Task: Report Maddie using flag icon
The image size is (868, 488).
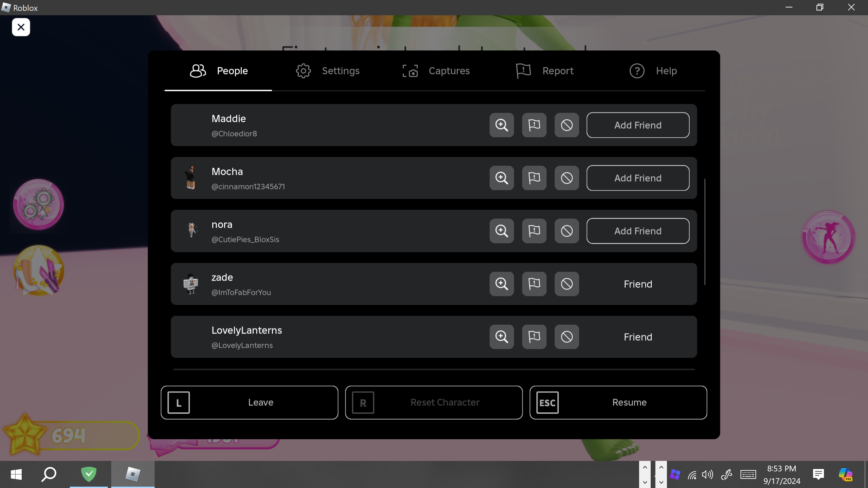Action: pyautogui.click(x=534, y=125)
